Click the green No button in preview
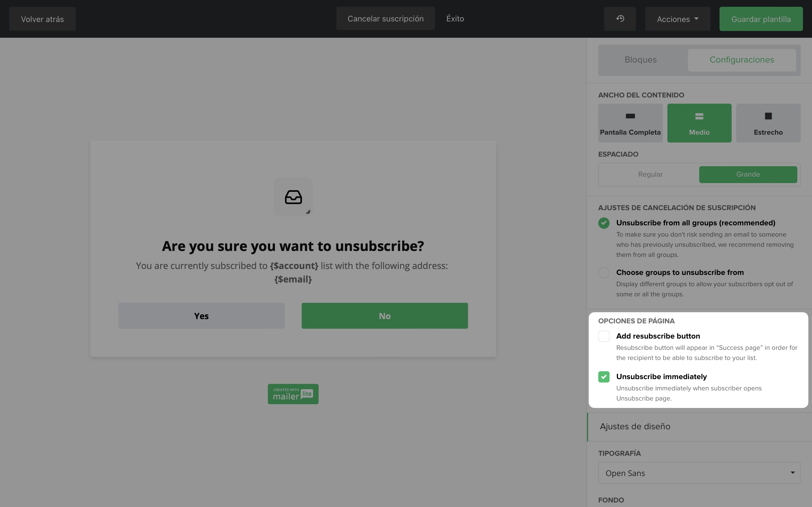This screenshot has height=507, width=812. pos(385,316)
